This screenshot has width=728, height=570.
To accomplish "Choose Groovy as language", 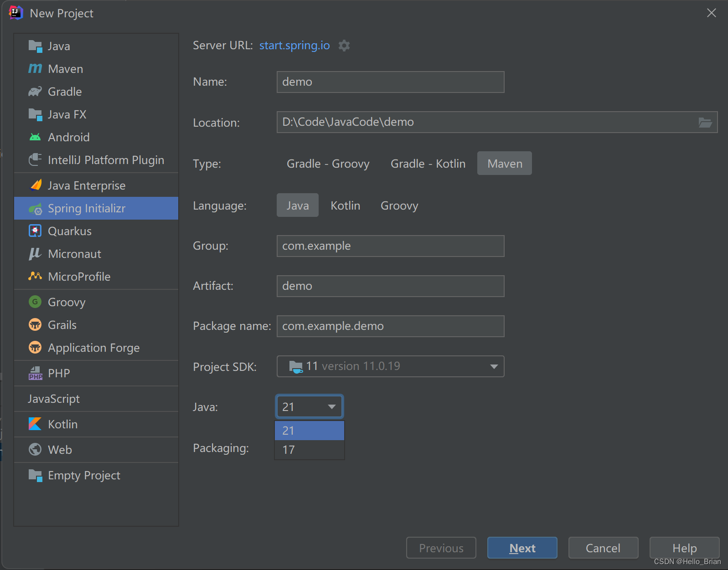I will tap(399, 205).
